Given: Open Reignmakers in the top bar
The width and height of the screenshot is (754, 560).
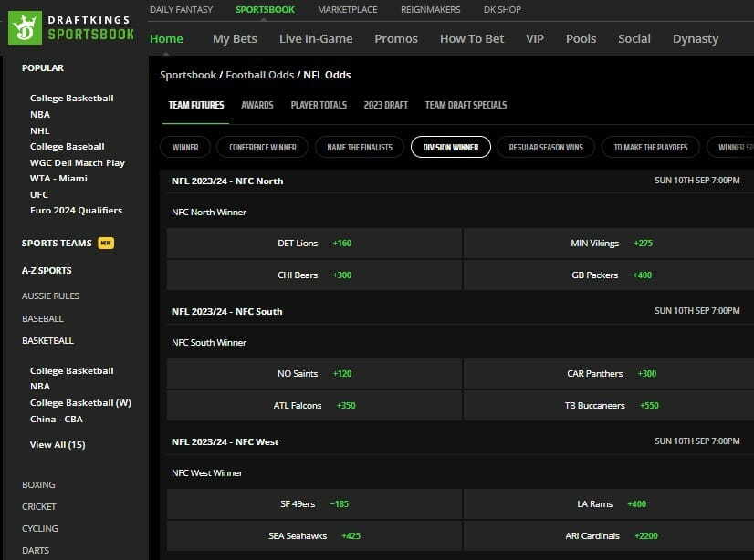Looking at the screenshot, I should (430, 10).
